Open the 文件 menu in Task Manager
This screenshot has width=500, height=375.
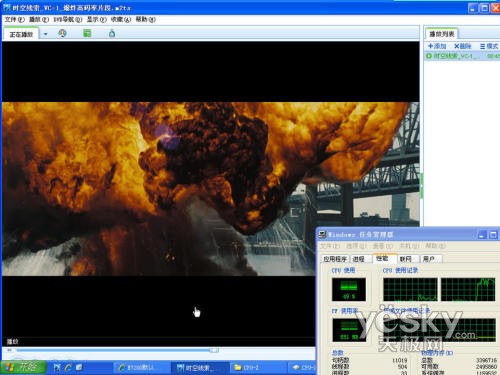[330, 246]
